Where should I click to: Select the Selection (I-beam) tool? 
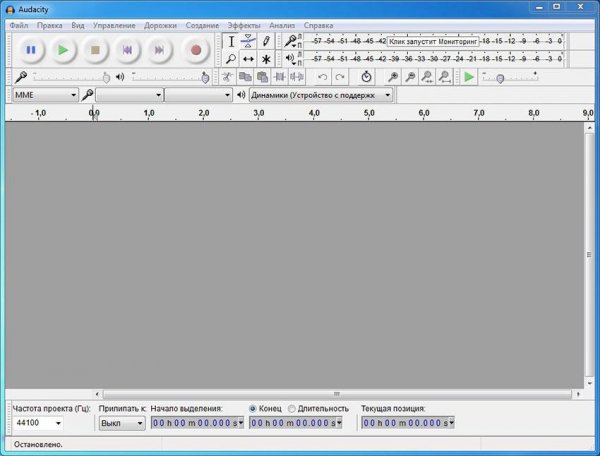coord(231,41)
